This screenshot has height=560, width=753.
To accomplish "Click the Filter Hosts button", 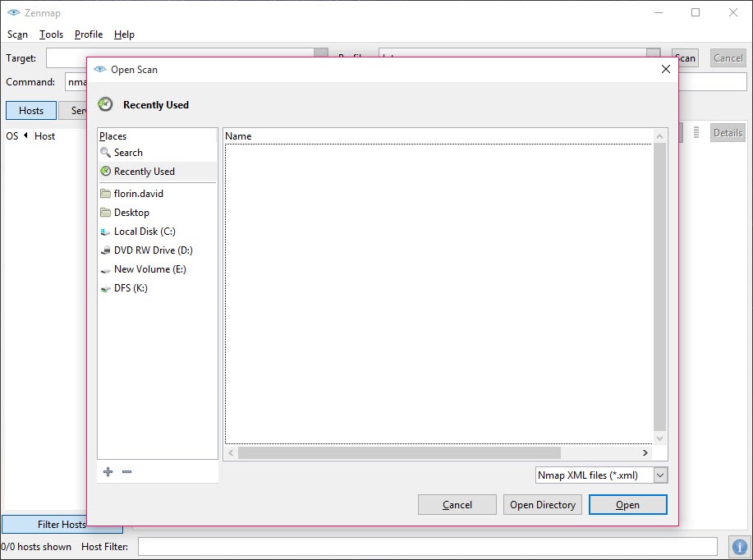I will [x=62, y=525].
